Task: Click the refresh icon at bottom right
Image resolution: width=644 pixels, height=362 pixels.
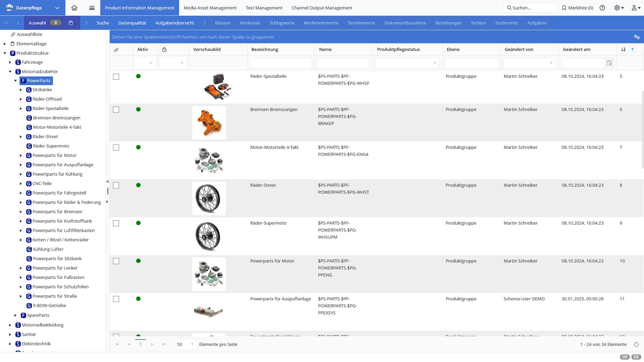Action: 636,344
